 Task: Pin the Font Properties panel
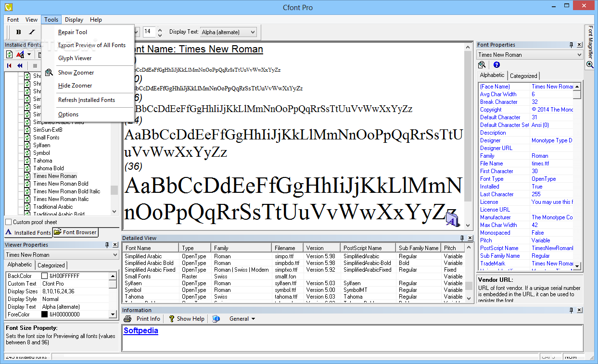571,45
